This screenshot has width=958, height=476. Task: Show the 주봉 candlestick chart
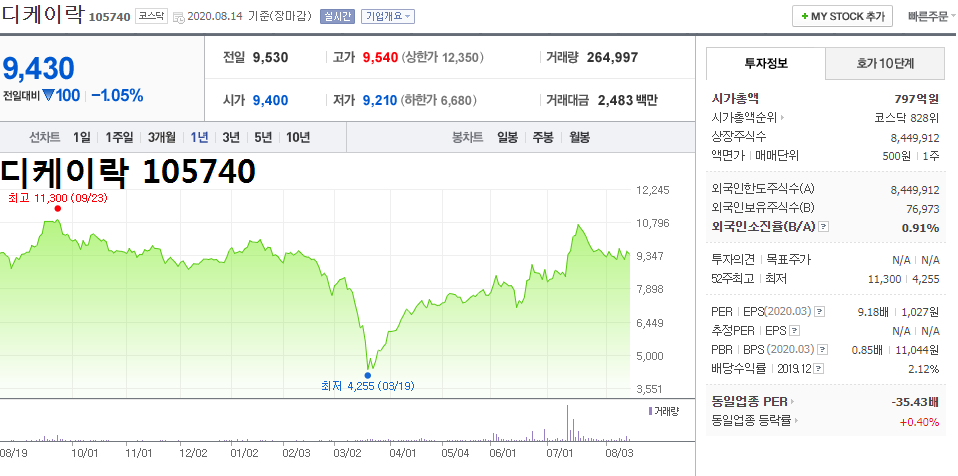pos(543,137)
